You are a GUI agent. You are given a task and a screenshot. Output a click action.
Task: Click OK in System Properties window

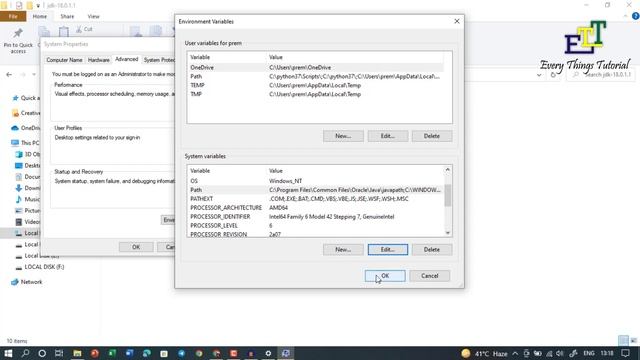click(x=136, y=247)
